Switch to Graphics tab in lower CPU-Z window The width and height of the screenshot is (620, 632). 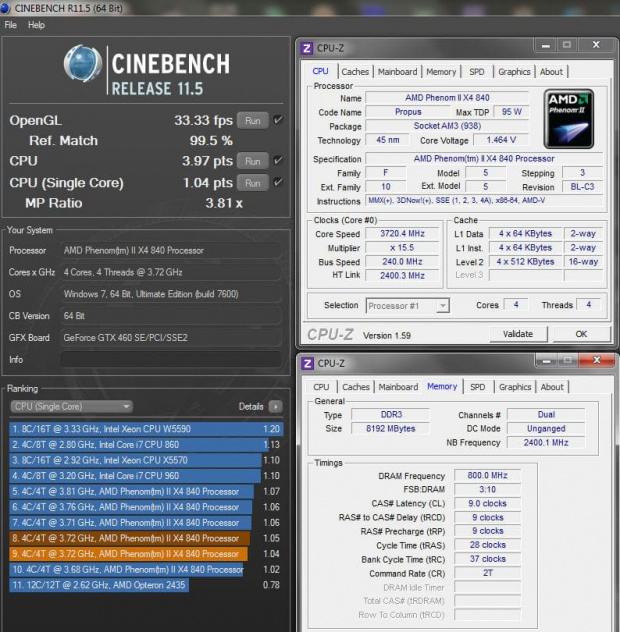515,387
